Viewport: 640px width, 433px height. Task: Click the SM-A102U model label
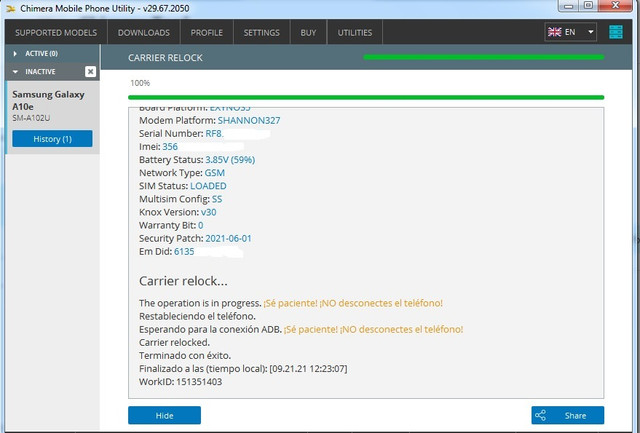tap(31, 118)
